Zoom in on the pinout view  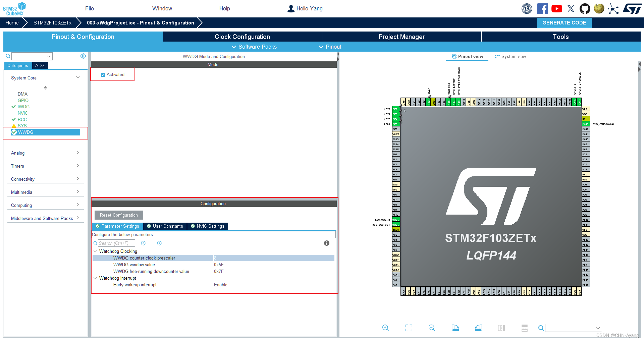point(386,328)
